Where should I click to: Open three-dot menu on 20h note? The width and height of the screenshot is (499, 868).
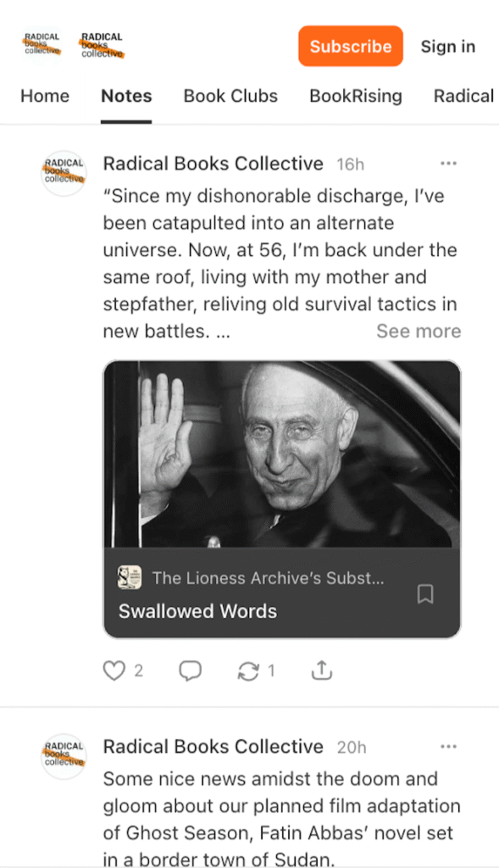coord(448,746)
